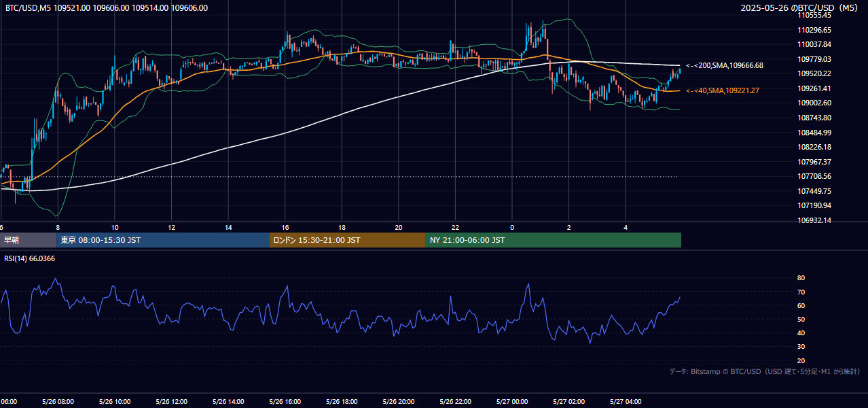Click the time axis label 5/26 14:00
The height and width of the screenshot is (408, 868).
click(x=228, y=401)
